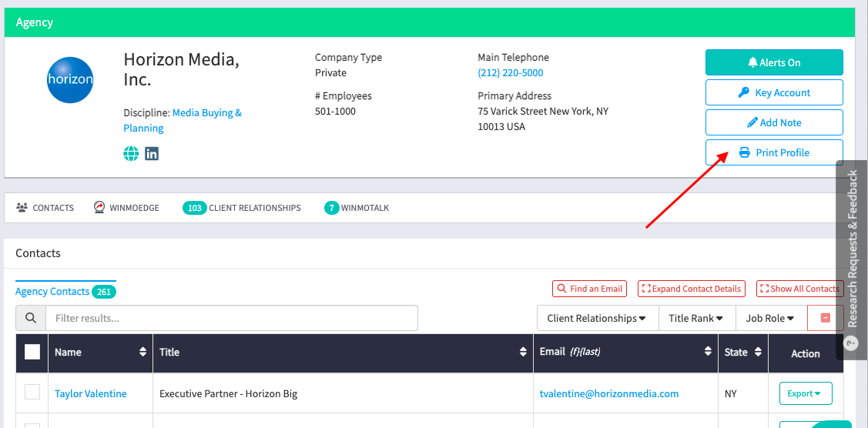Open the Title Rank filter dropdown
868x428 pixels.
coord(696,318)
